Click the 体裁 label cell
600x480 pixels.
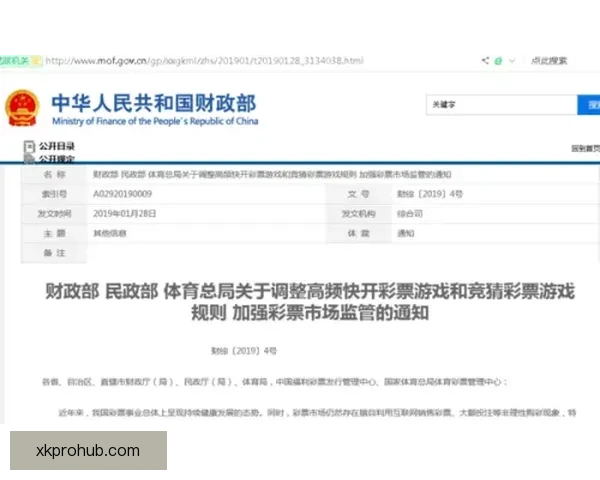[359, 233]
